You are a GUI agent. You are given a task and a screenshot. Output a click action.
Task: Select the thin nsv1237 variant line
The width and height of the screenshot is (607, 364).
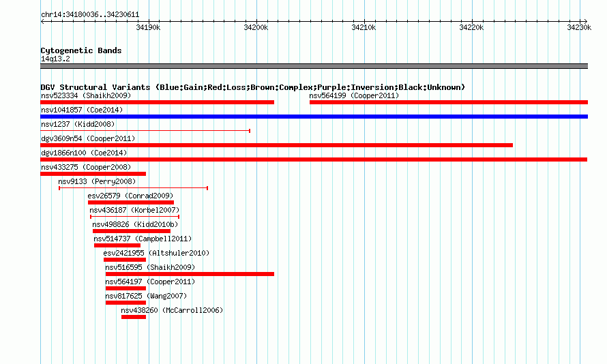click(145, 131)
